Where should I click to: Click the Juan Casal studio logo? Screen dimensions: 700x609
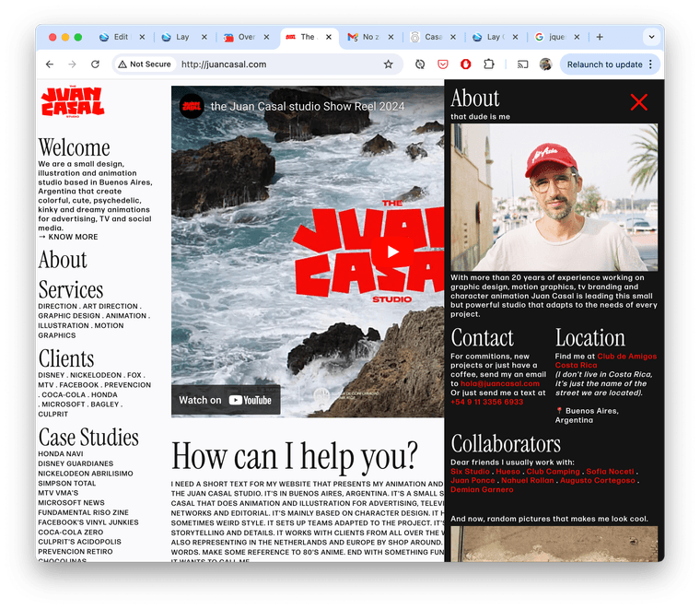pyautogui.click(x=72, y=101)
